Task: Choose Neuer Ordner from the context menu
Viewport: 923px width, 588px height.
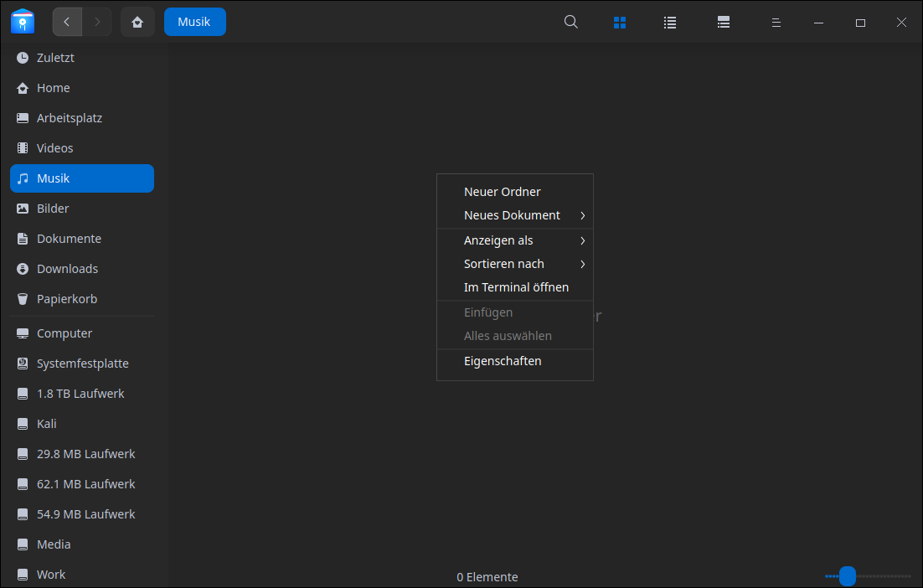Action: (x=503, y=191)
